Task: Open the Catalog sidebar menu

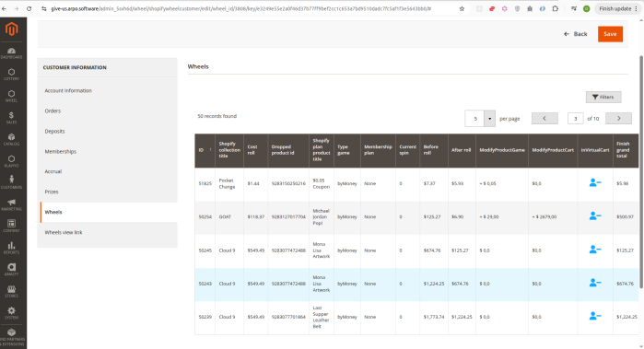Action: point(11,140)
